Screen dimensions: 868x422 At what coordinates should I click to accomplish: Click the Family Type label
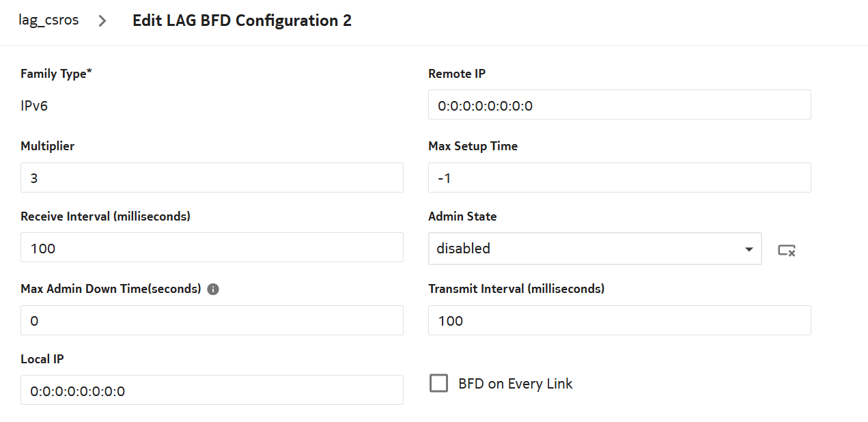56,74
